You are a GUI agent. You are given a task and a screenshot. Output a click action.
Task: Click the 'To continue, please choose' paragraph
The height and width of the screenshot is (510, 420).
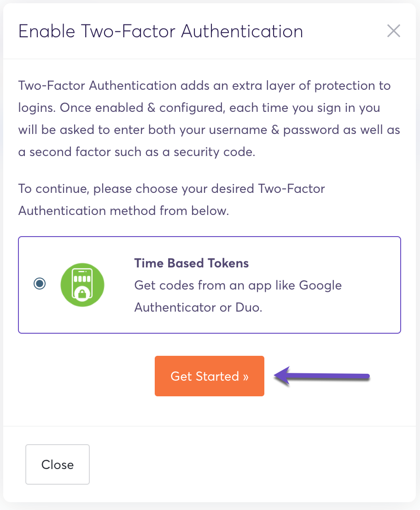pyautogui.click(x=171, y=200)
